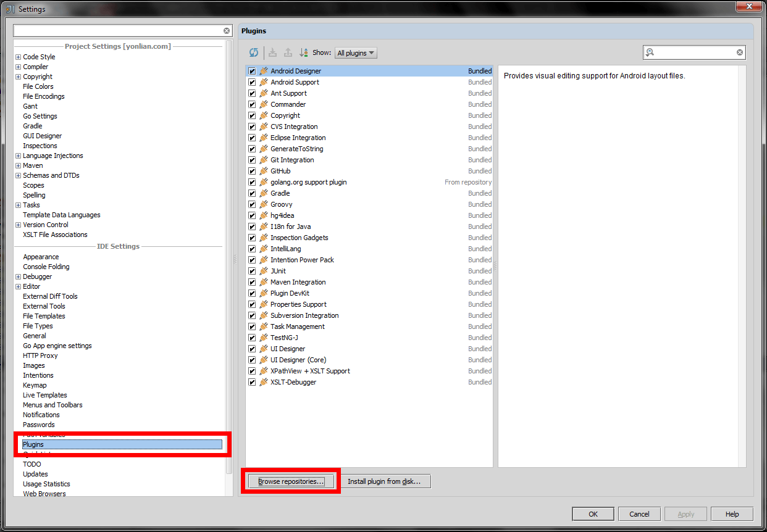Click the plug icon beside GitHub
This screenshot has width=767, height=532.
point(264,171)
